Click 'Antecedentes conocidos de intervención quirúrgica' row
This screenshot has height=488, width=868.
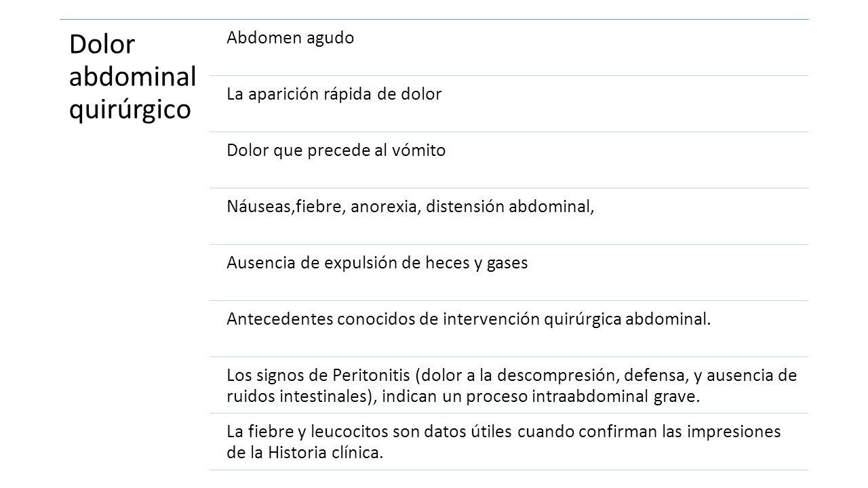(509, 329)
